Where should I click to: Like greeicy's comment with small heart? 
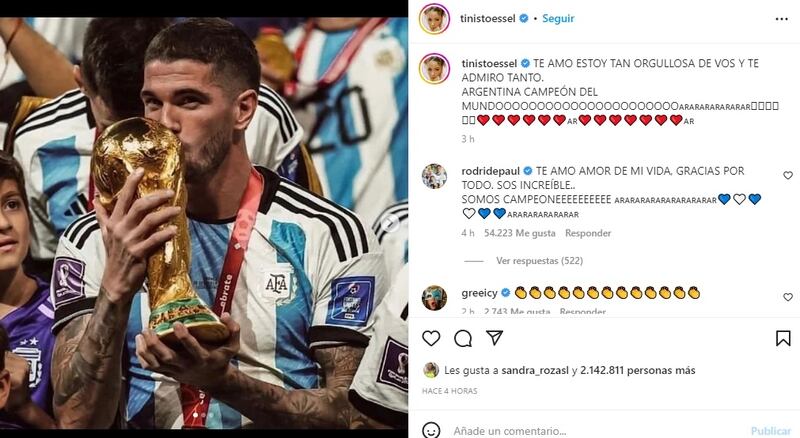tap(788, 297)
